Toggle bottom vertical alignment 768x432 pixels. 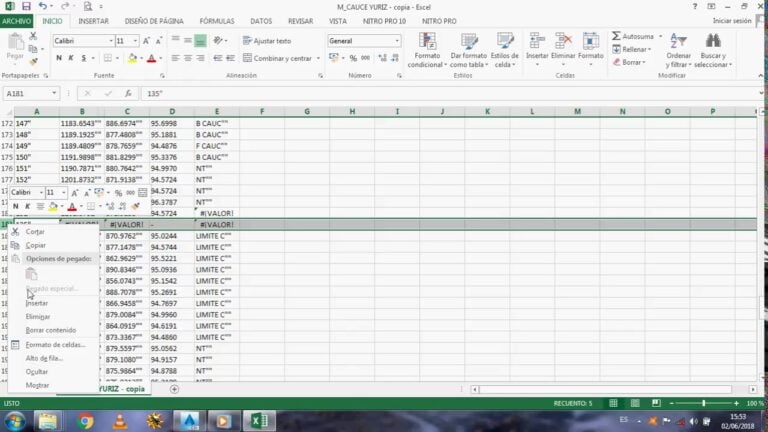pos(200,41)
